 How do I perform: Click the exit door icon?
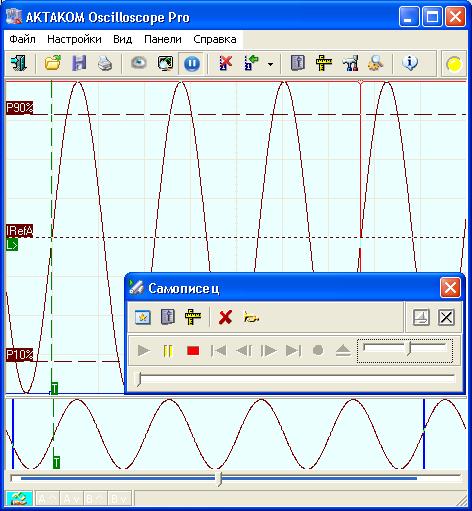(19, 63)
